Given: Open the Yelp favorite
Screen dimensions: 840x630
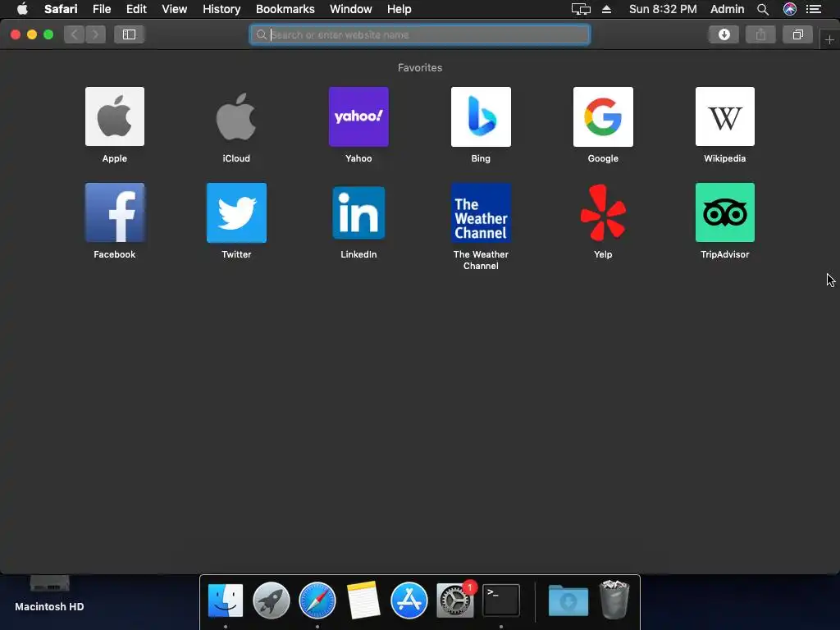Looking at the screenshot, I should point(603,212).
